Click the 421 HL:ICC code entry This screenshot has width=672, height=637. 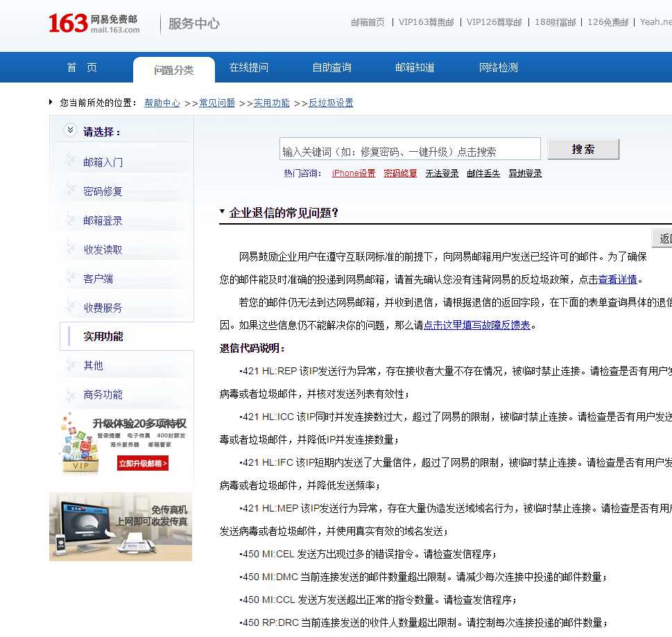(266, 417)
